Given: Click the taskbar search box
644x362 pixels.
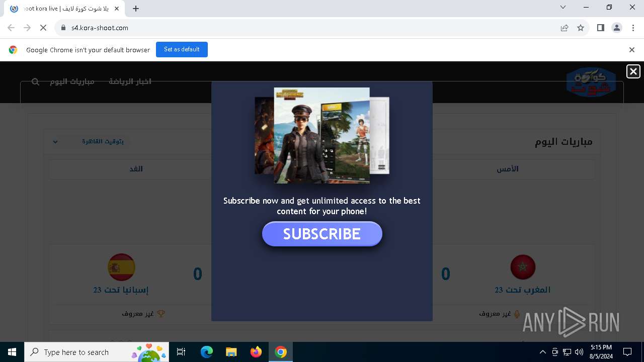Looking at the screenshot, I should 98,352.
